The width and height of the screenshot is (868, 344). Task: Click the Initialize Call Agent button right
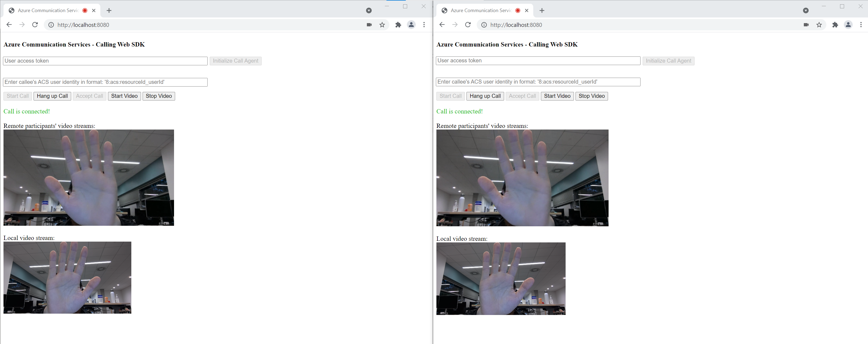coord(668,60)
